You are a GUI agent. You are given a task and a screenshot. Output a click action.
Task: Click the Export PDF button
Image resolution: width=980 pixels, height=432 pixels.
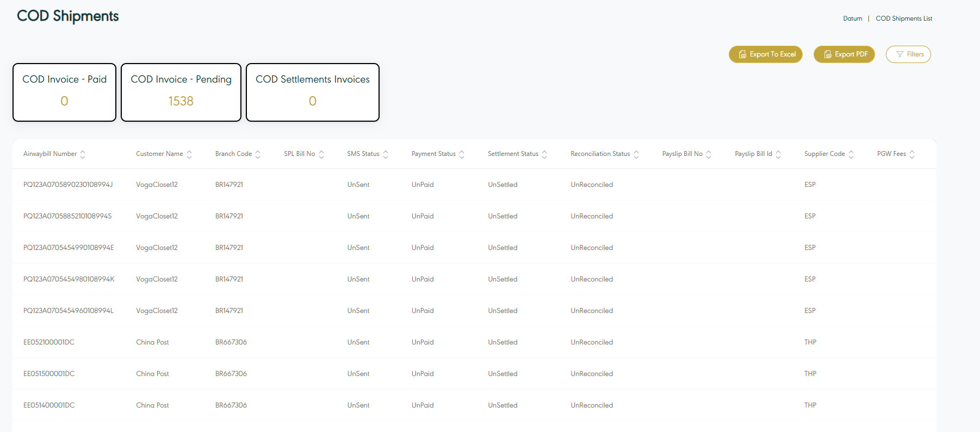[844, 54]
